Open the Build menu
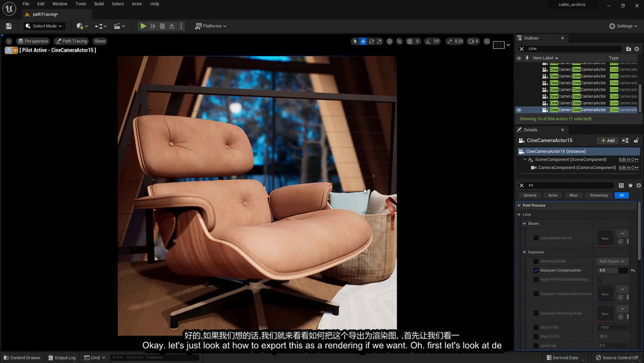Viewport: 644px width, 363px height. tap(99, 4)
